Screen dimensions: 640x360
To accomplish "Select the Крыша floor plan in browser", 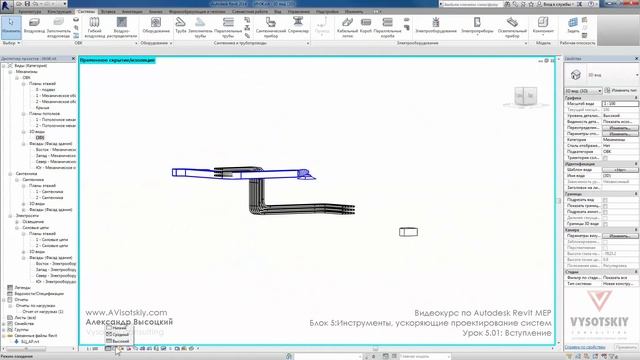I will (x=42, y=108).
